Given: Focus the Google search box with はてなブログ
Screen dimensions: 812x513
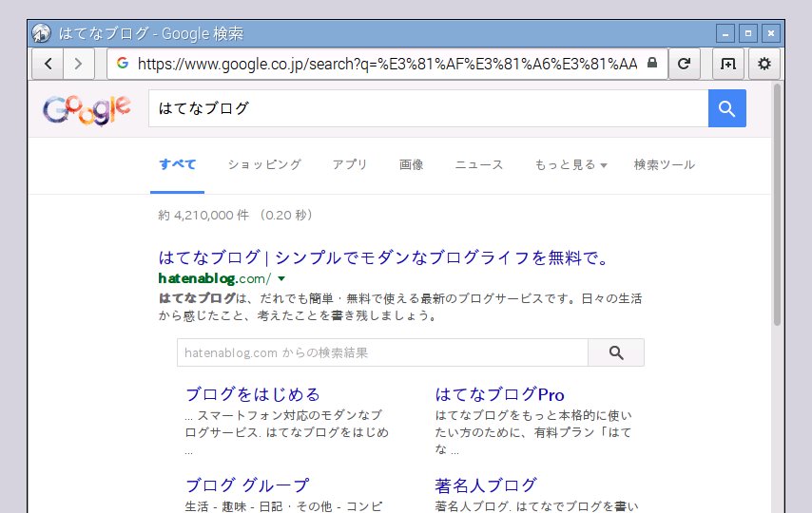Looking at the screenshot, I should tap(428, 108).
